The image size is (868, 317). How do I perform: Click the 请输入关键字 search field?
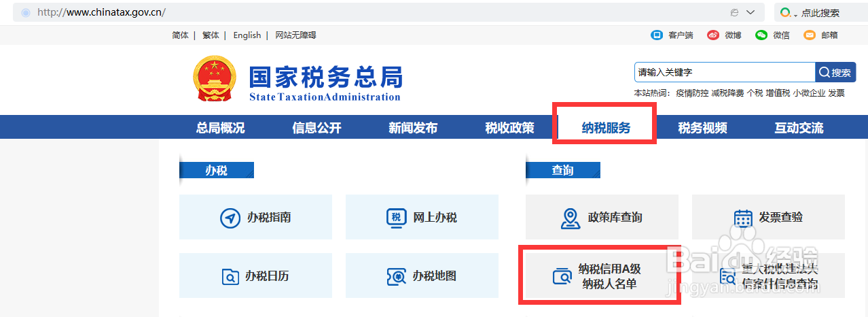click(725, 72)
